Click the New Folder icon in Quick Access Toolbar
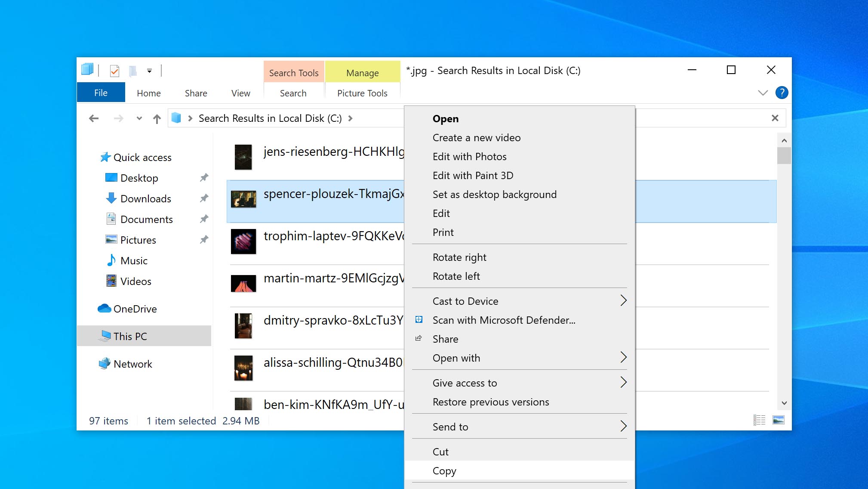 point(132,71)
